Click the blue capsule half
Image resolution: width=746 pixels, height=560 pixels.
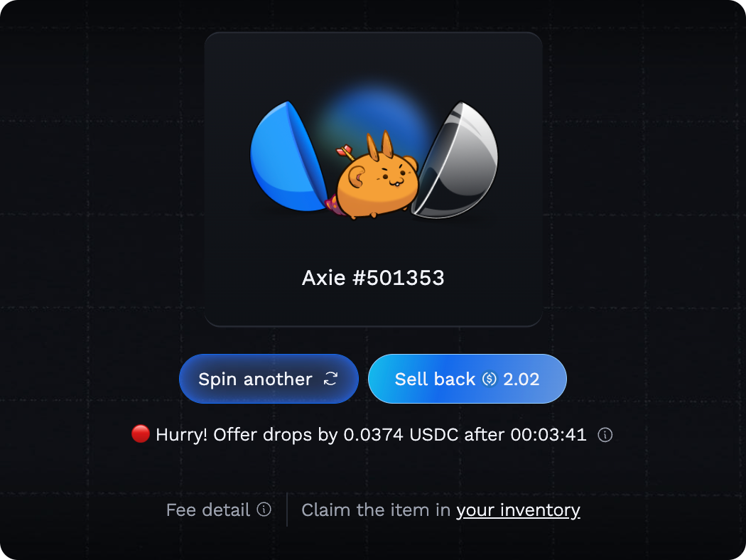288,156
